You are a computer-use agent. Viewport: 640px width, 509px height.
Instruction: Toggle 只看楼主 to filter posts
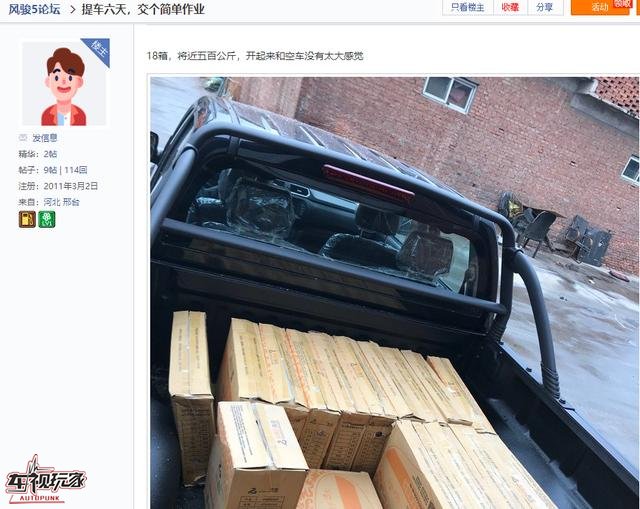coord(467,7)
